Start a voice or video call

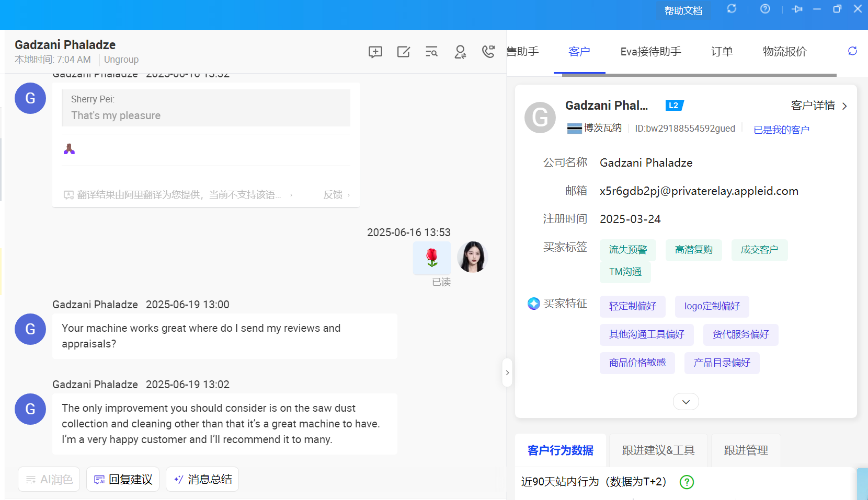(488, 52)
